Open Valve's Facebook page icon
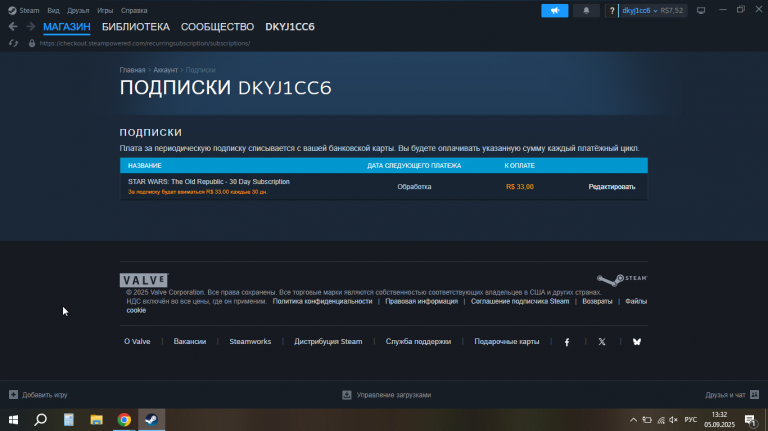The height and width of the screenshot is (431, 768). click(567, 342)
